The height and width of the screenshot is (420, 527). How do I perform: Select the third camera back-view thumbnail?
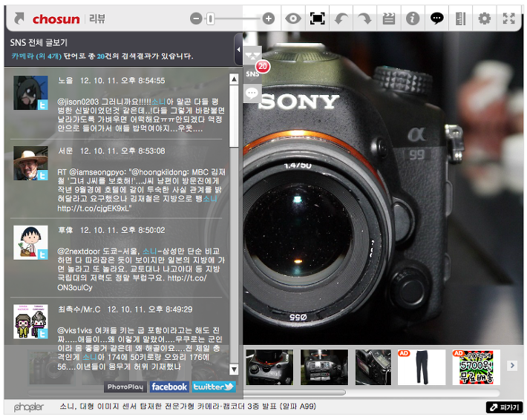[373, 367]
